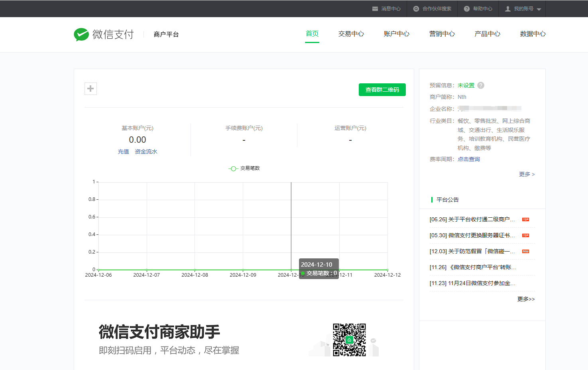Click the 点击查询 fee rate link
Image resolution: width=588 pixels, height=370 pixels.
click(x=469, y=159)
